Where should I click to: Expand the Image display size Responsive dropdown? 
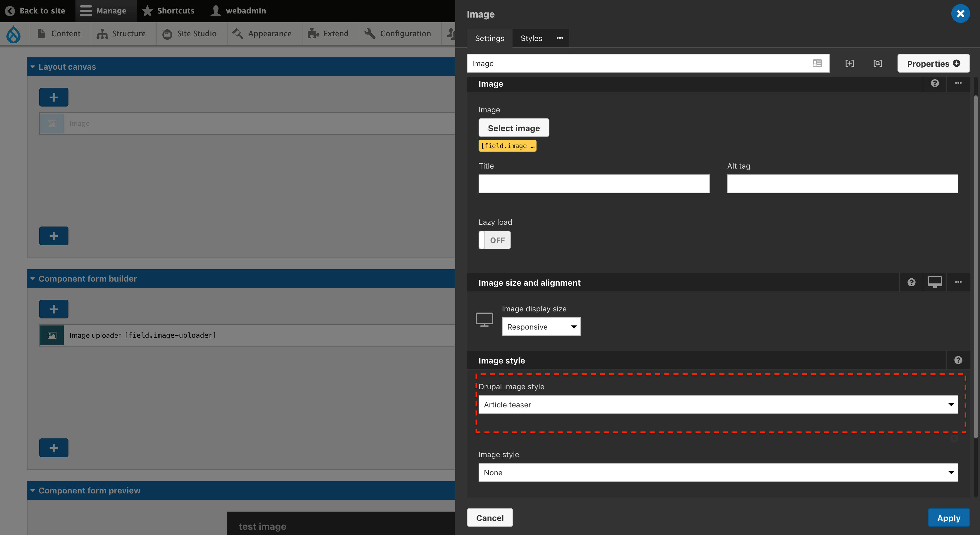(541, 326)
